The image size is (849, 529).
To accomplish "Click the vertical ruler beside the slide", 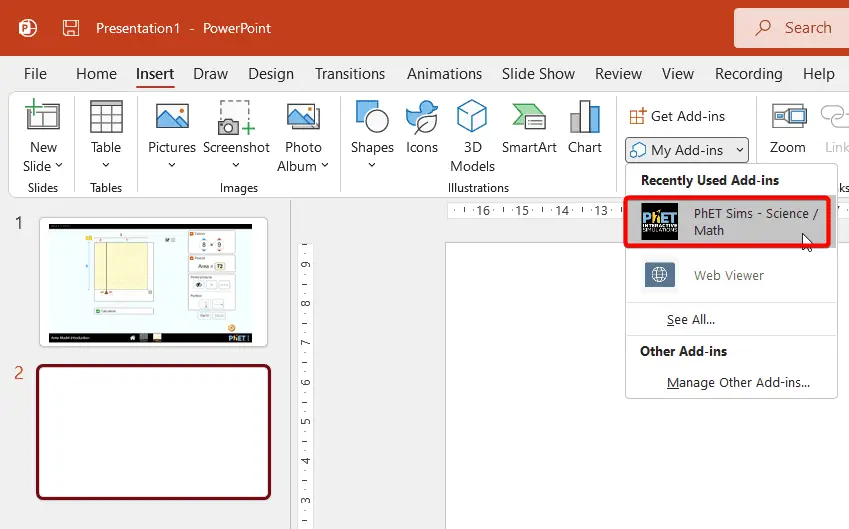I will click(x=305, y=386).
